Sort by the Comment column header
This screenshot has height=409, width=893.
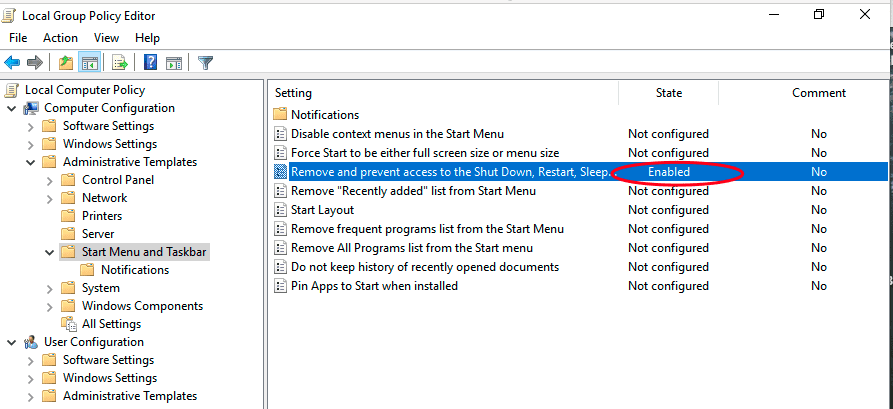[819, 93]
